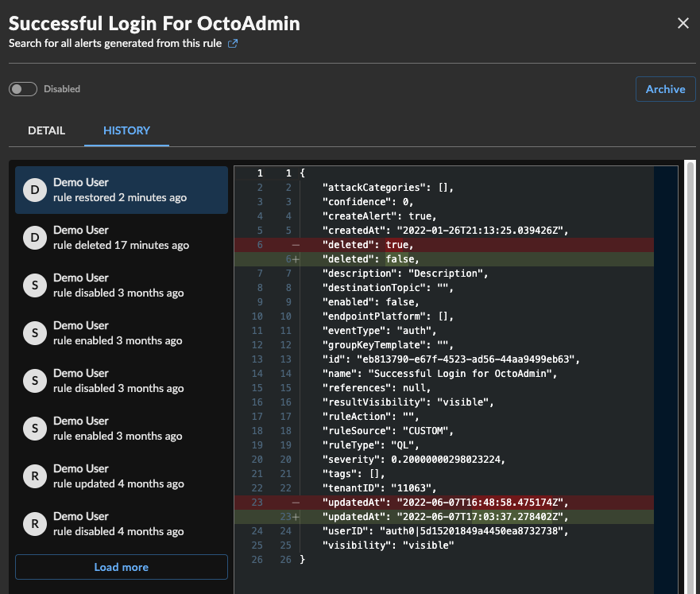The height and width of the screenshot is (594, 700).
Task: Close the Successful Login For OctoAdmin panel
Action: click(x=683, y=23)
